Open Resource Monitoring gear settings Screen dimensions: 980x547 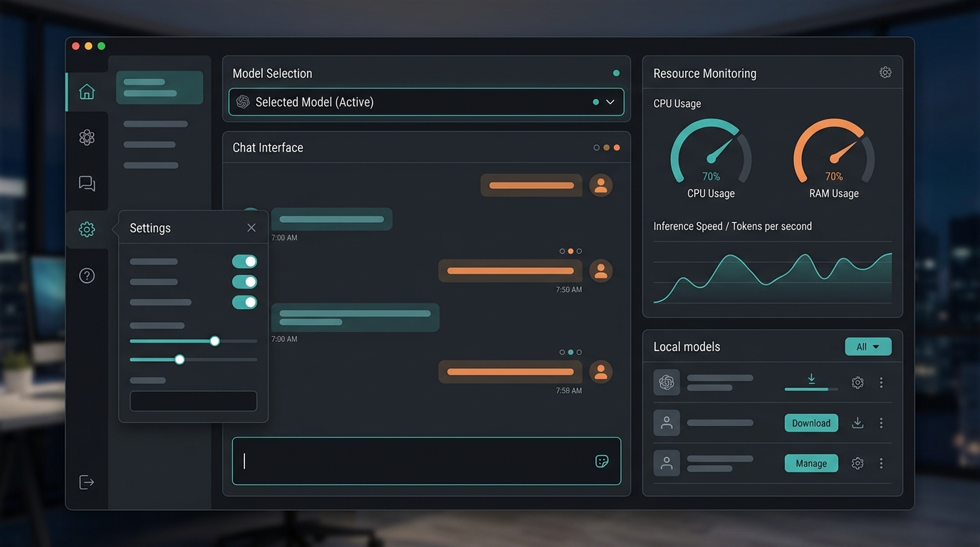[x=885, y=73]
